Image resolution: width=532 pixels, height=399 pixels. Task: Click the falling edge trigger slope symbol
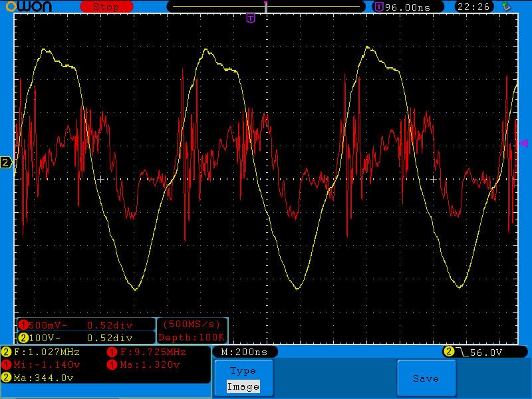click(462, 352)
